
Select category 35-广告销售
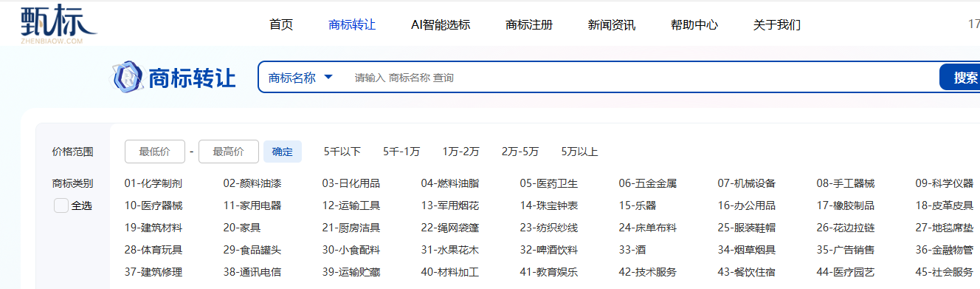pyautogui.click(x=846, y=250)
